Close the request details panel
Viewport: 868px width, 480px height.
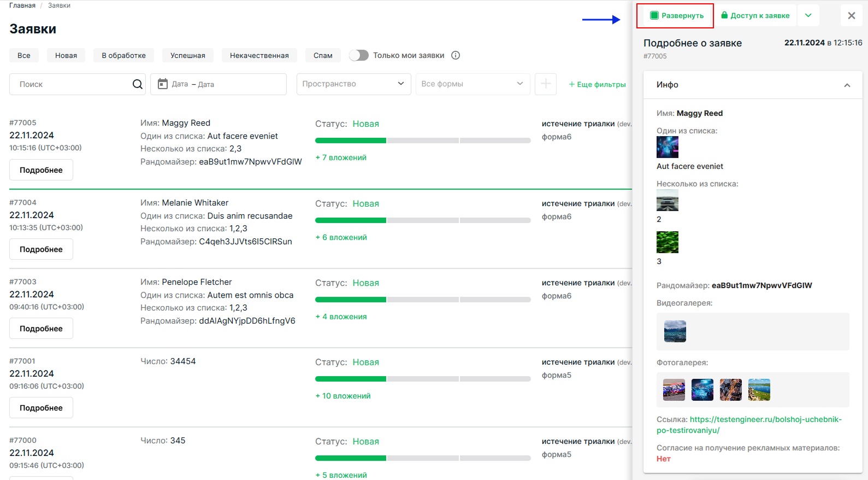point(851,16)
